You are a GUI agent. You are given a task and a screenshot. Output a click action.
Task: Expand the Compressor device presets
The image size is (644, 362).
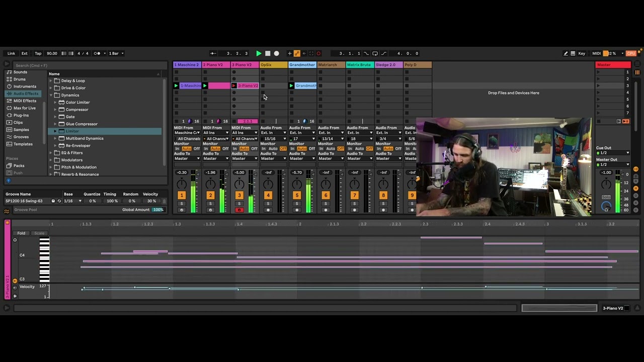pos(56,110)
